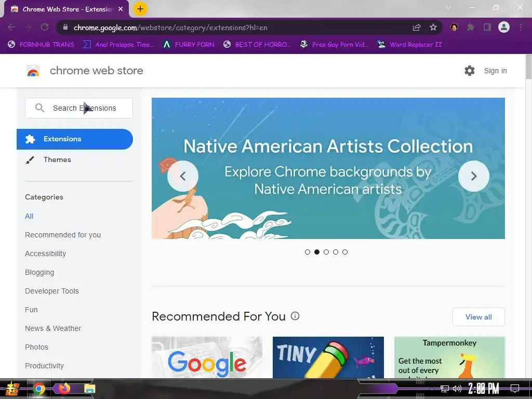Click Sign in
The width and height of the screenshot is (532, 399).
(x=495, y=71)
